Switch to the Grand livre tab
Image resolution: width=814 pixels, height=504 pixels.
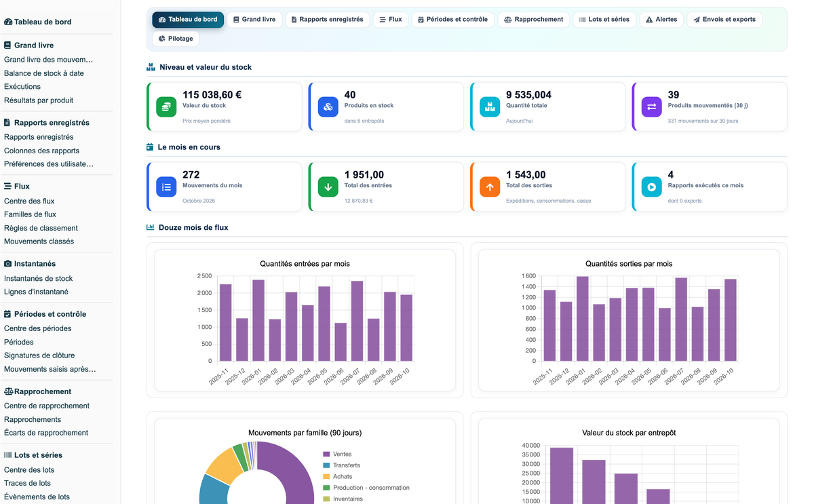point(254,20)
